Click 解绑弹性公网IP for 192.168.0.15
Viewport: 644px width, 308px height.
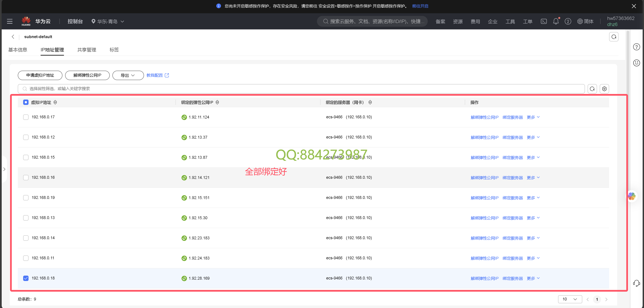484,157
